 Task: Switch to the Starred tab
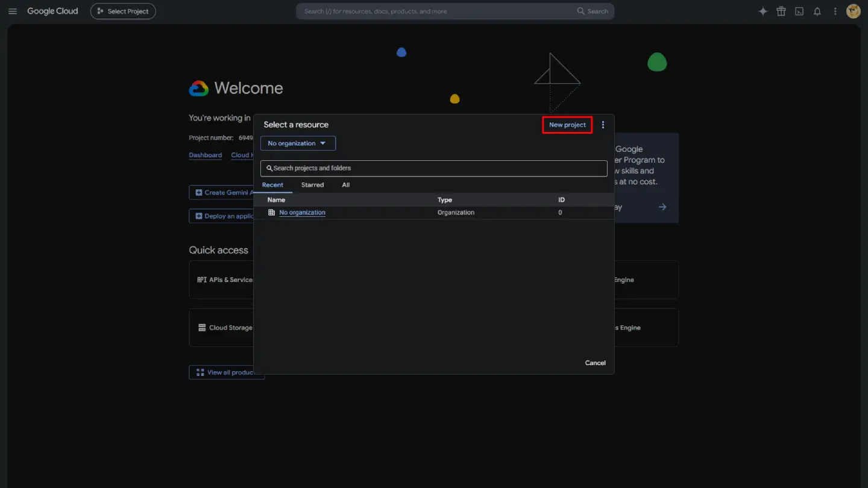point(312,185)
